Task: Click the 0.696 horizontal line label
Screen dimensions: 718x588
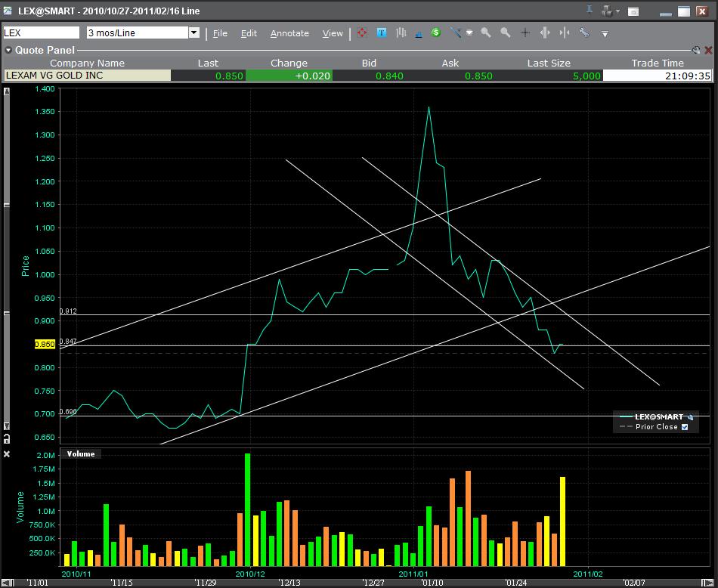Action: pos(68,411)
